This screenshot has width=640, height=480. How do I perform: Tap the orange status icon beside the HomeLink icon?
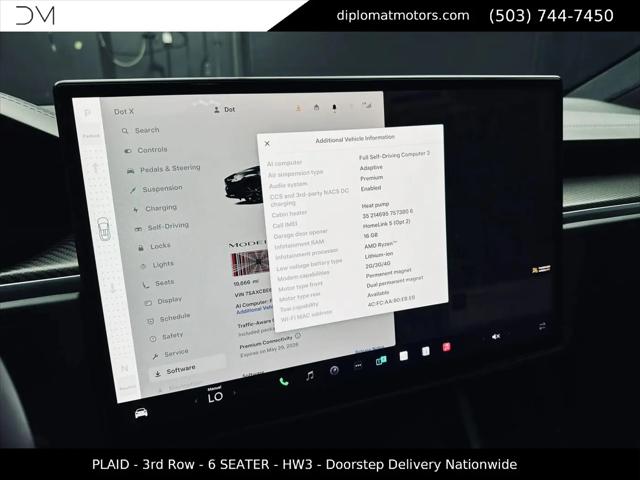[298, 108]
